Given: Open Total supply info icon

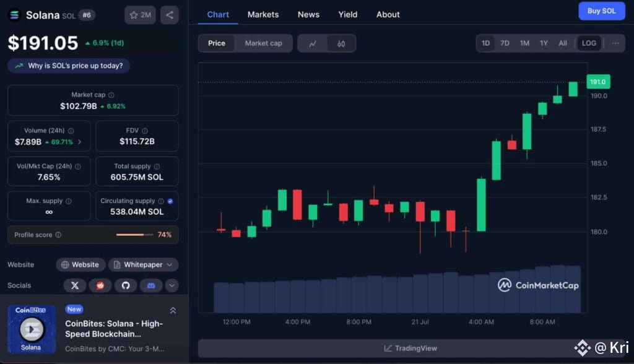Looking at the screenshot, I should point(157,167).
